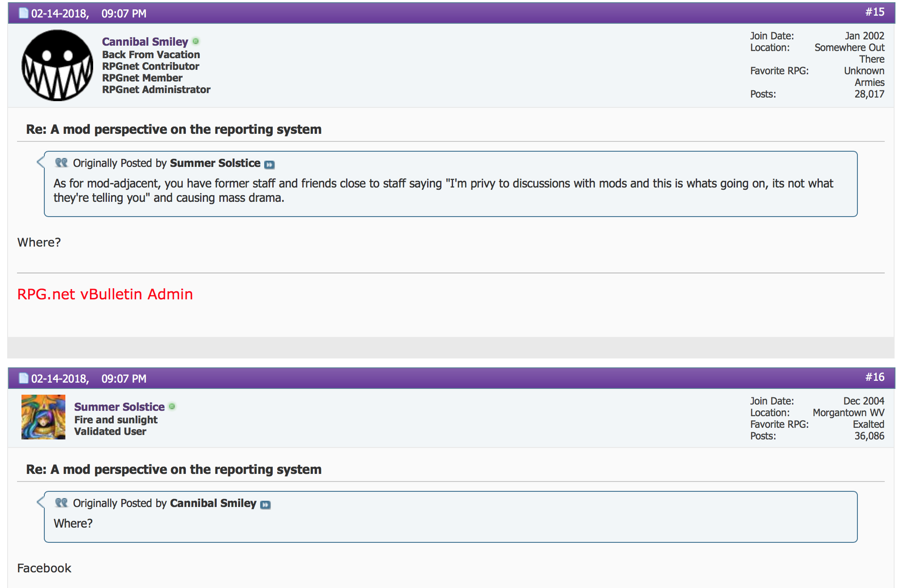Click the "Jan 2002" join date
908x588 pixels.
865,36
